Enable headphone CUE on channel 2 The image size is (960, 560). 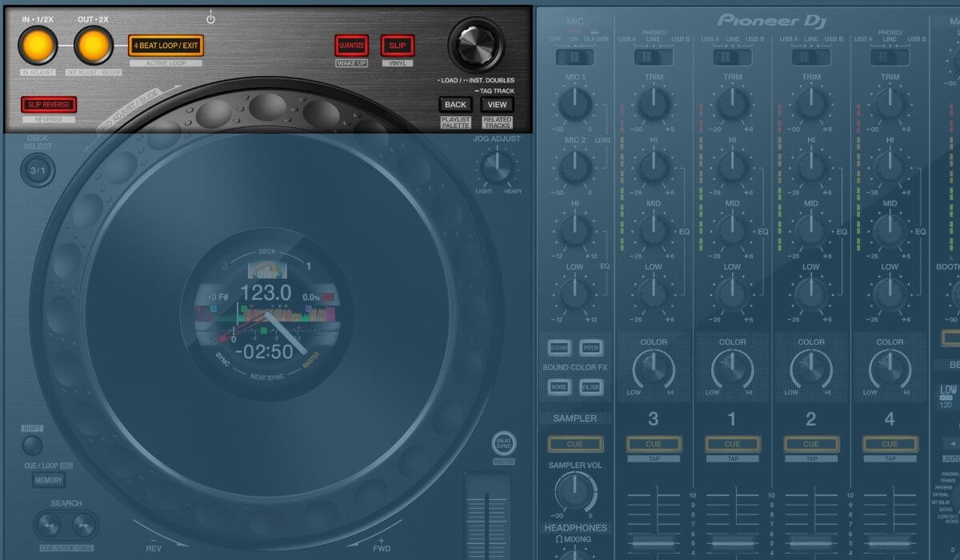[x=811, y=443]
